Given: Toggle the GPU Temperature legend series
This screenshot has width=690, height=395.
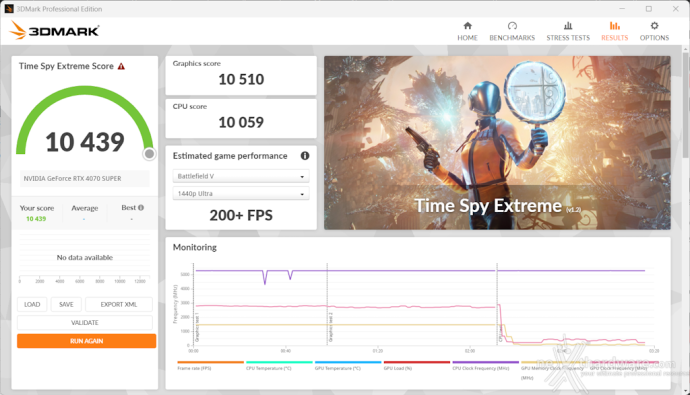Looking at the screenshot, I should 348,366.
